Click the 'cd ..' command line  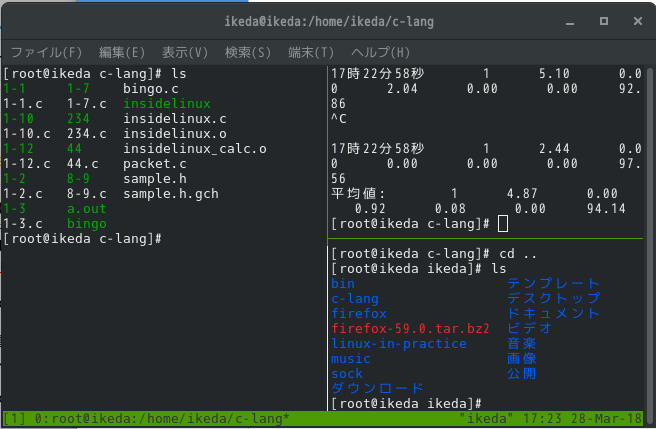pos(433,254)
